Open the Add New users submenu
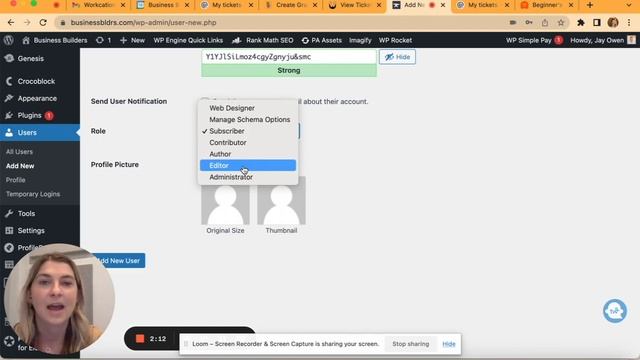 point(20,166)
